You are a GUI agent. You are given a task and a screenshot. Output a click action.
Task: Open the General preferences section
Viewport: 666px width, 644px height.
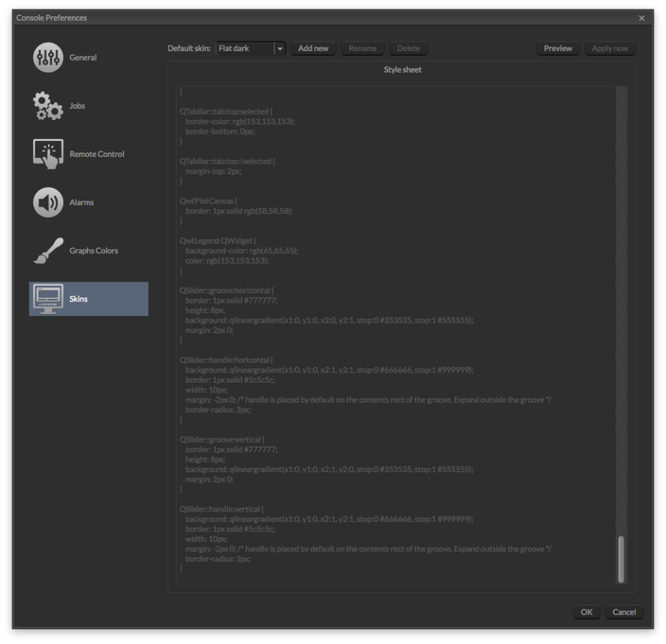47,57
